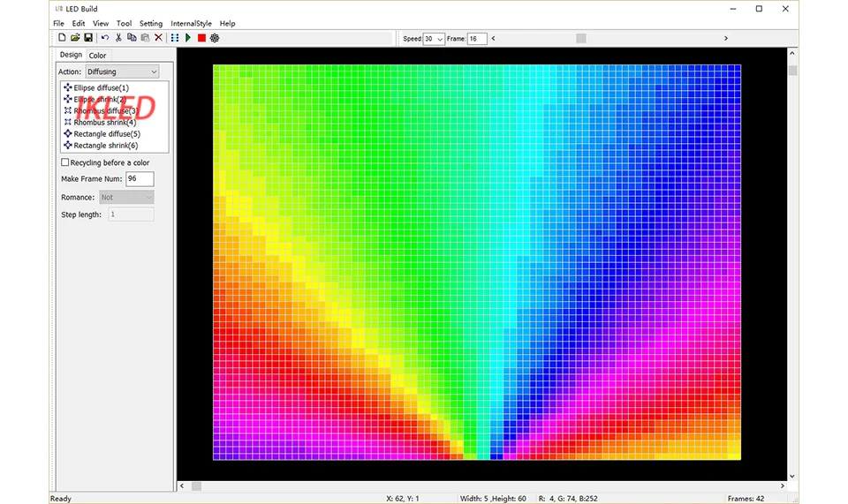Switch to the Color tab

tap(97, 55)
